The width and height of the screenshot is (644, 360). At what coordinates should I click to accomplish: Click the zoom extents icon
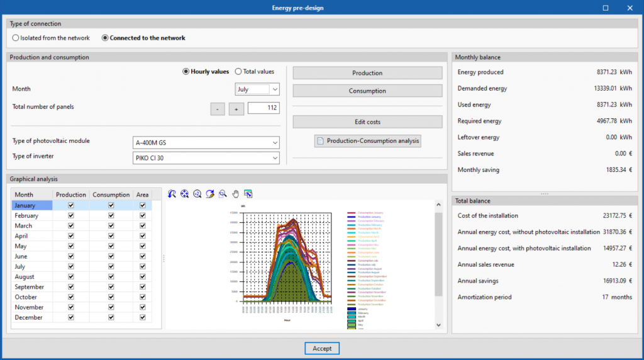pyautogui.click(x=184, y=194)
